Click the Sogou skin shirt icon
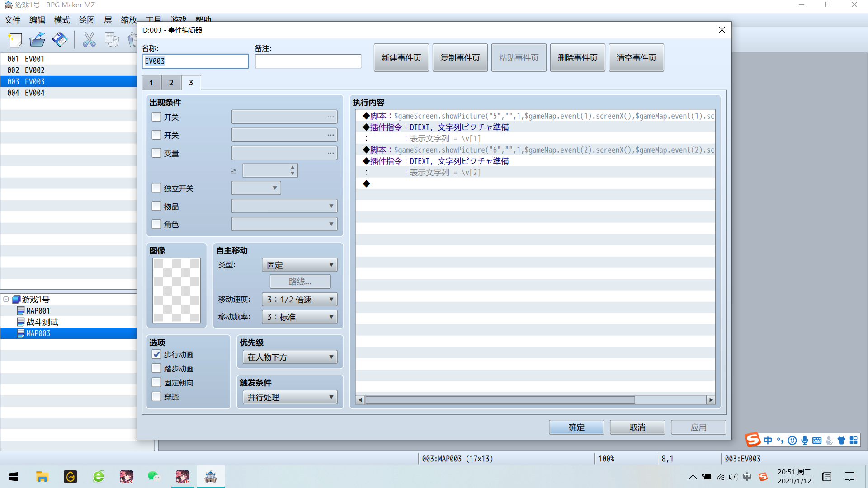 pos(841,440)
